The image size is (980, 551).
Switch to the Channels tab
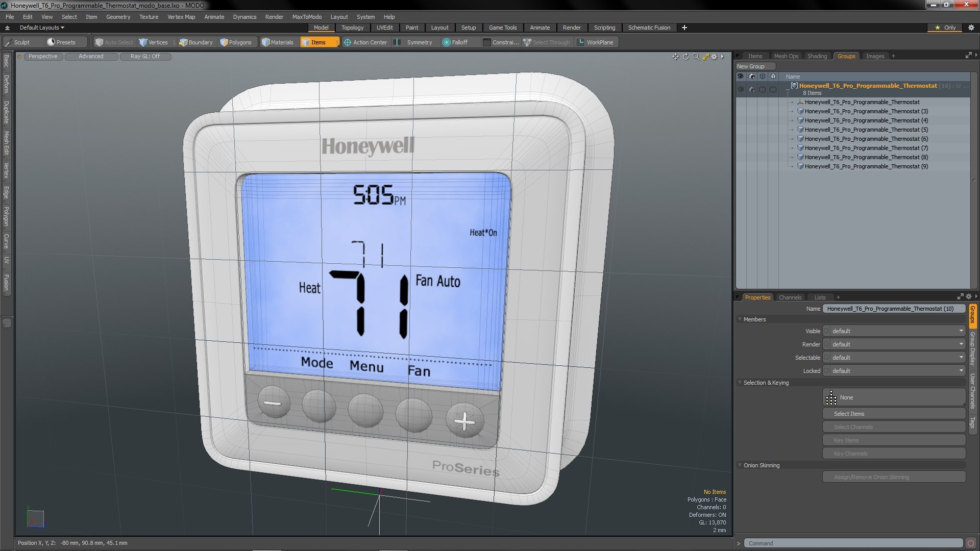click(790, 297)
